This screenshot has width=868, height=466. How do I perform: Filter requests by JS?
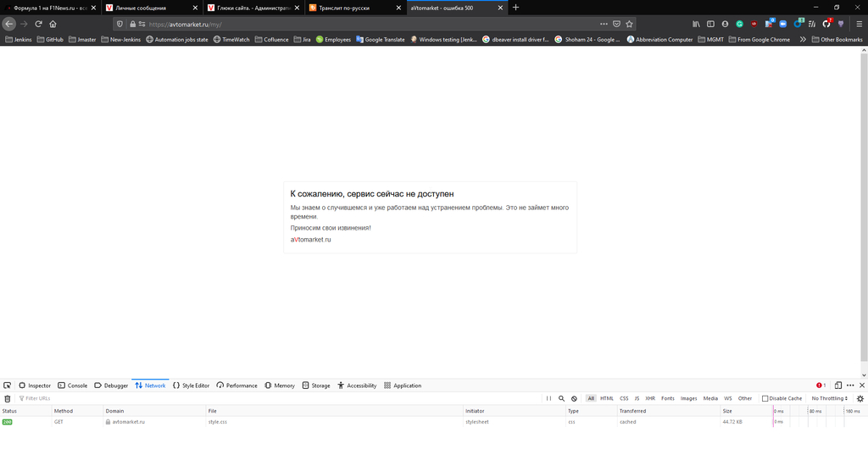click(x=637, y=398)
